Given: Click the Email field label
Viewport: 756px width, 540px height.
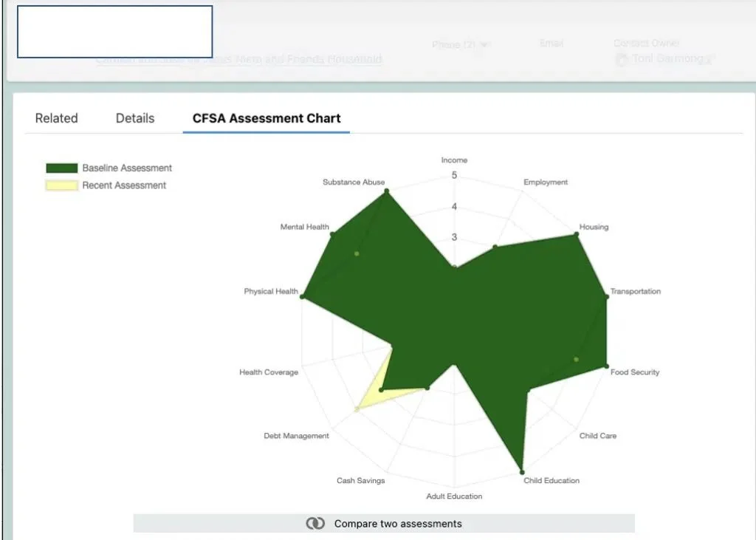Looking at the screenshot, I should point(551,44).
